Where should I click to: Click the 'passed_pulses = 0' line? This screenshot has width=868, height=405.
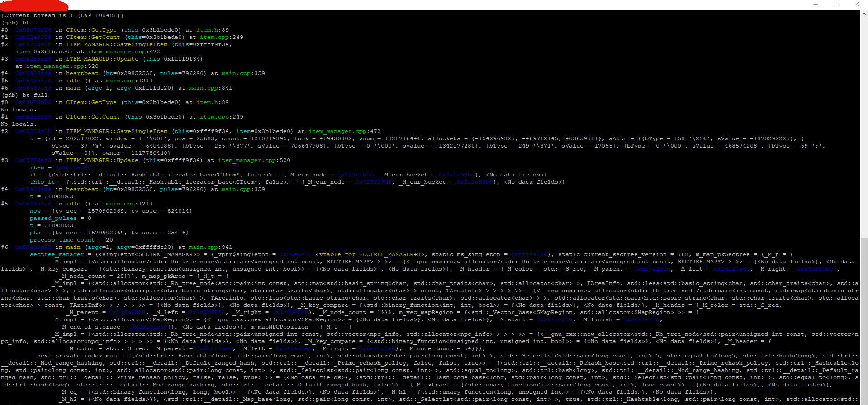61,218
